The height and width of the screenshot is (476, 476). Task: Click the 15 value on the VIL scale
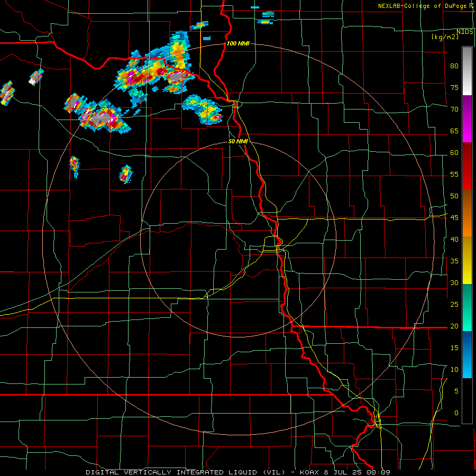coord(454,347)
